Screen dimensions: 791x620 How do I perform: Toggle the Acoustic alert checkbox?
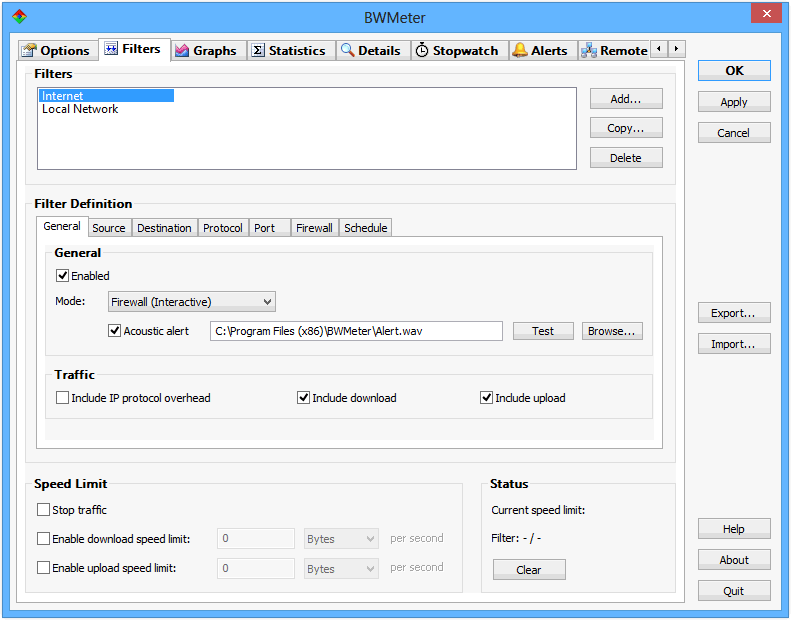[115, 331]
